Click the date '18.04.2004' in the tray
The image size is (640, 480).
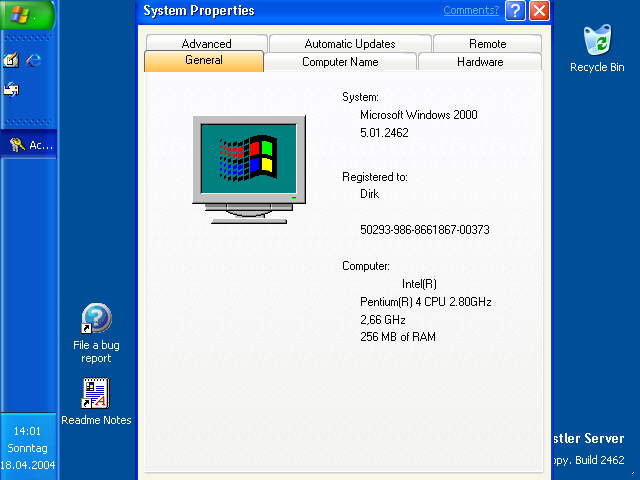28,464
